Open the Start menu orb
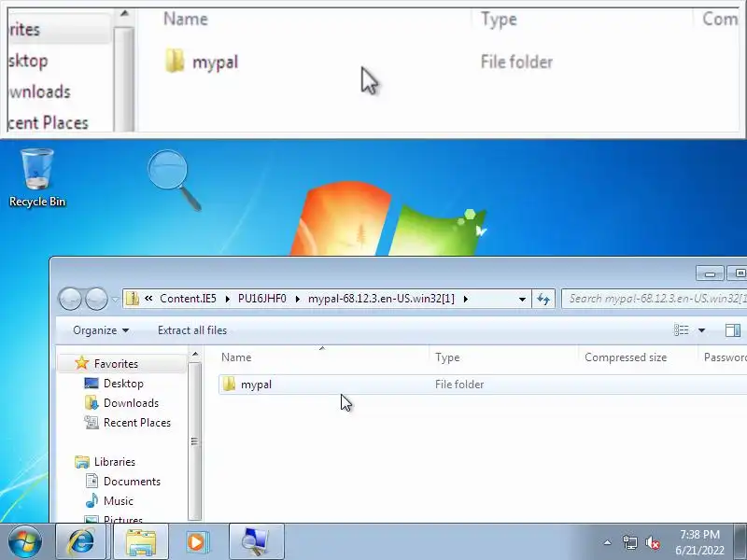This screenshot has height=560, width=747. point(24,541)
